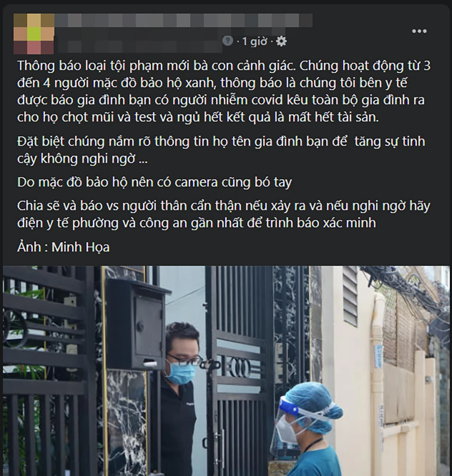
Task: Click the paragraph starting "Thông báo loại tội phạm"
Action: tap(224, 91)
